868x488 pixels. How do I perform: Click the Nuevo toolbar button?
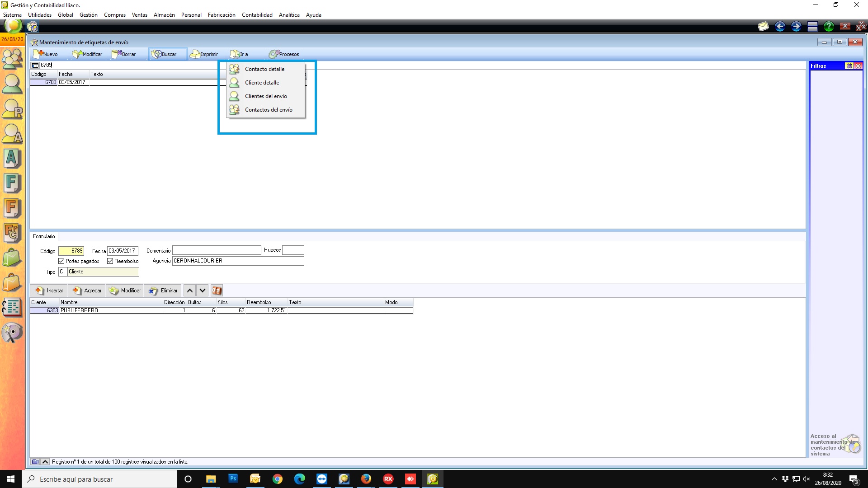coord(46,54)
